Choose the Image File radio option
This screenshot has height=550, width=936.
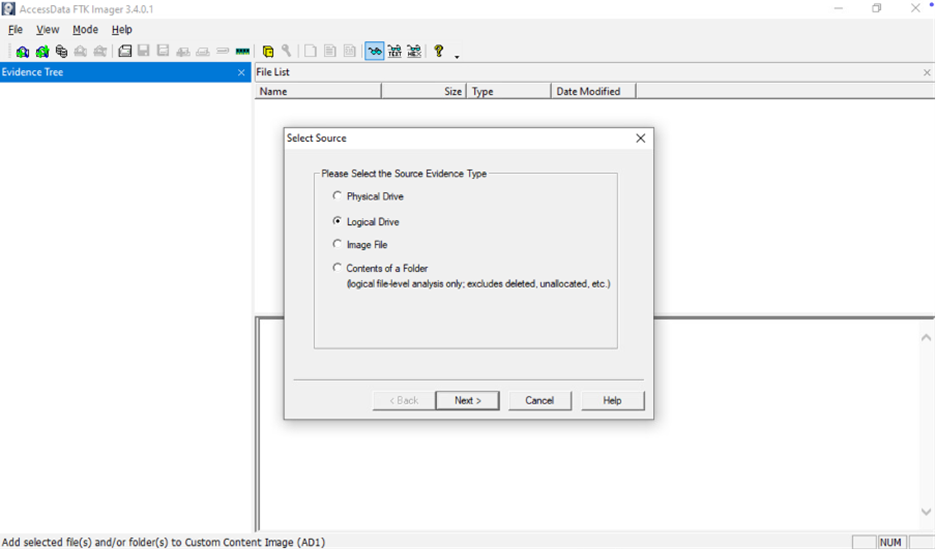[x=337, y=244]
